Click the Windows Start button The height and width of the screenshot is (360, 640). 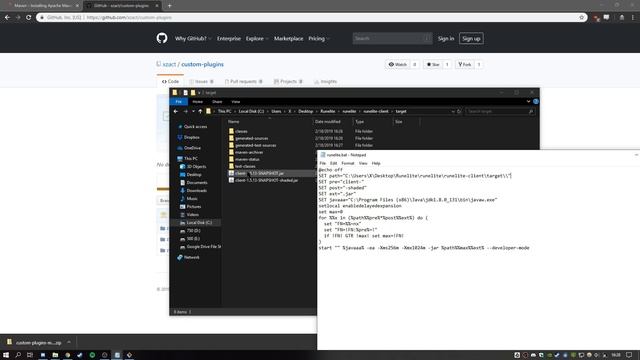6,355
